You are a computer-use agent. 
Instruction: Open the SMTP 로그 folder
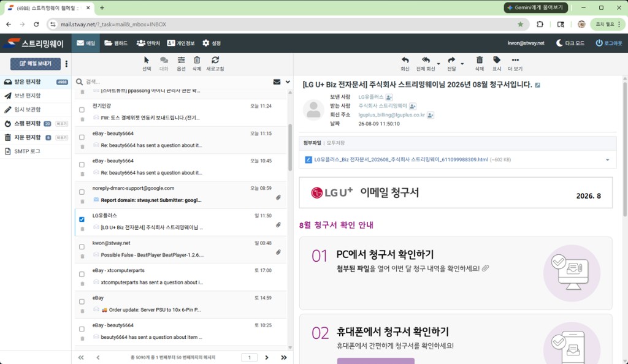click(36, 151)
